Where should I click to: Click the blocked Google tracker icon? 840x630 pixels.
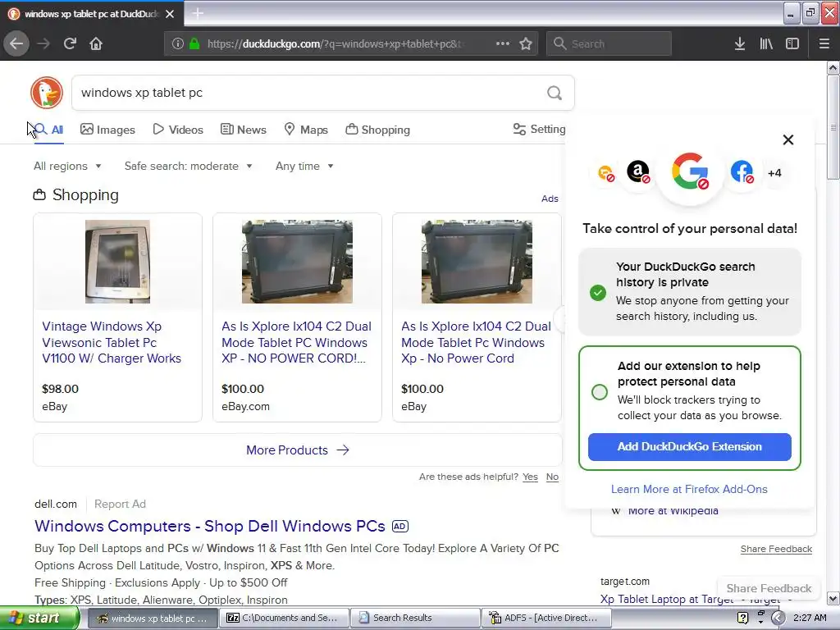[x=690, y=172]
